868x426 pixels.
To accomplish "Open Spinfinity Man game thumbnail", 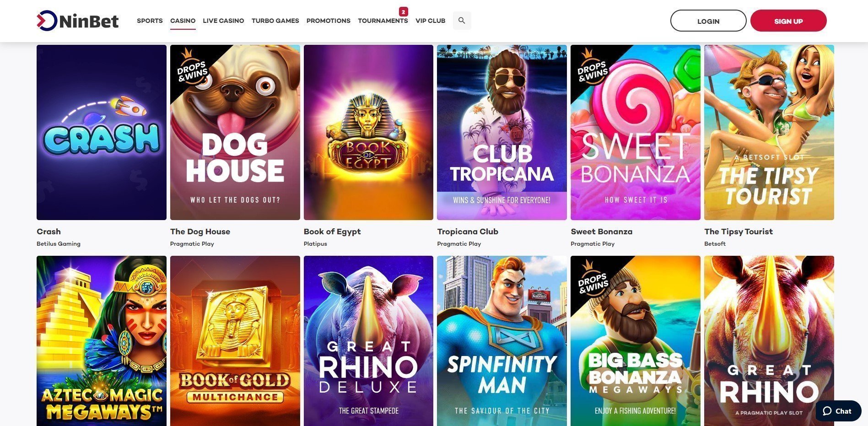I will (x=502, y=341).
